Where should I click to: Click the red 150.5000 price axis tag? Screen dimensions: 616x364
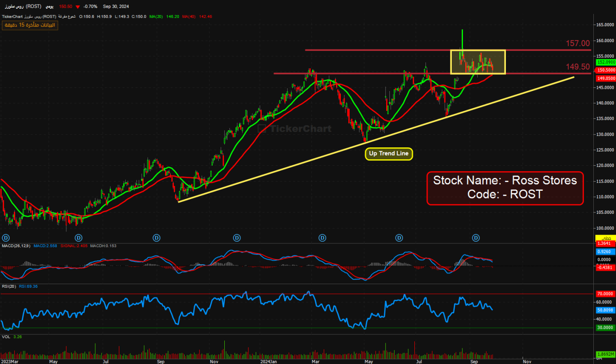pos(605,70)
